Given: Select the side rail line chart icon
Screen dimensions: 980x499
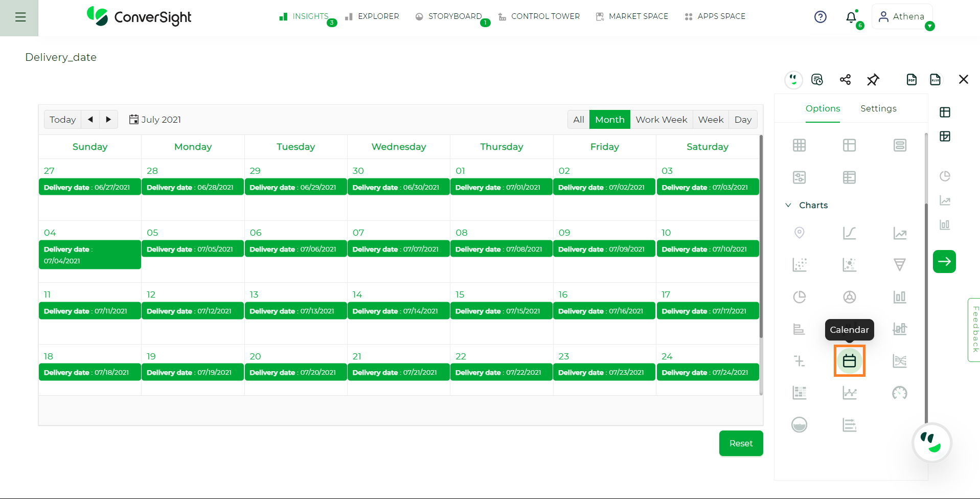Looking at the screenshot, I should [x=945, y=200].
